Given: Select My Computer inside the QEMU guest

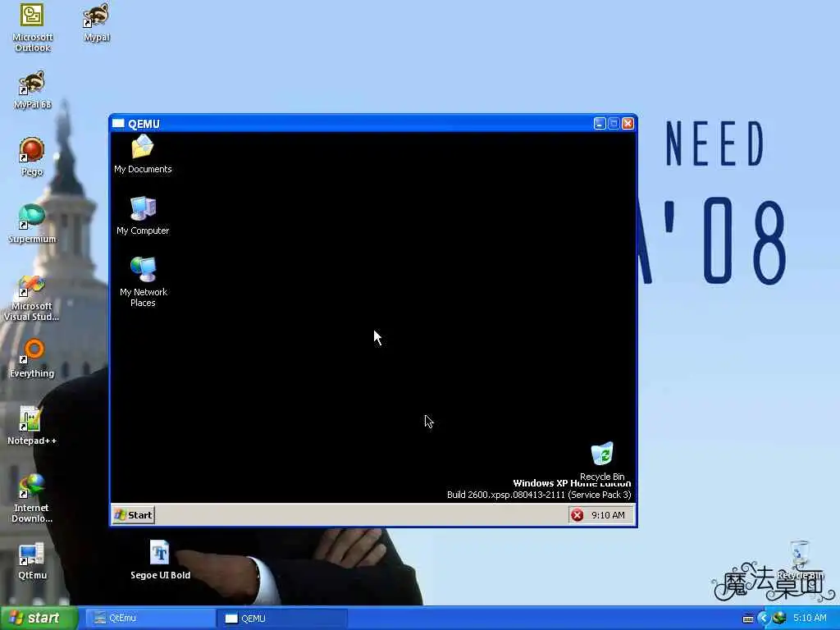Looking at the screenshot, I should click(143, 216).
